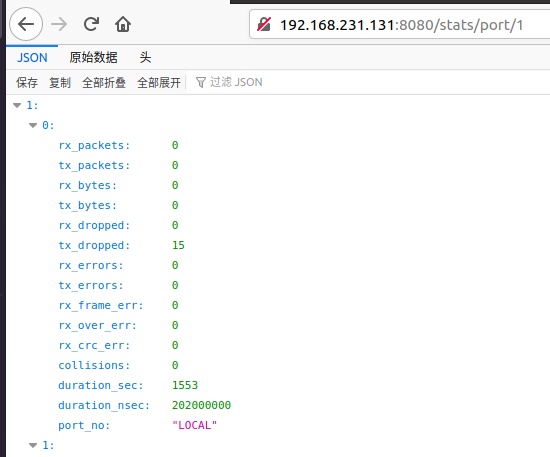
Task: Collapse the array item 0 node
Action: (33, 125)
